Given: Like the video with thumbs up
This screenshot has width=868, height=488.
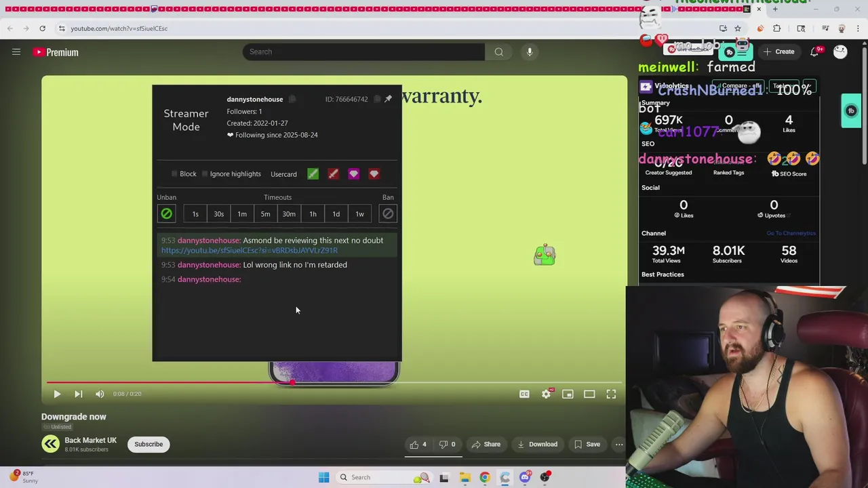Looking at the screenshot, I should pyautogui.click(x=418, y=445).
